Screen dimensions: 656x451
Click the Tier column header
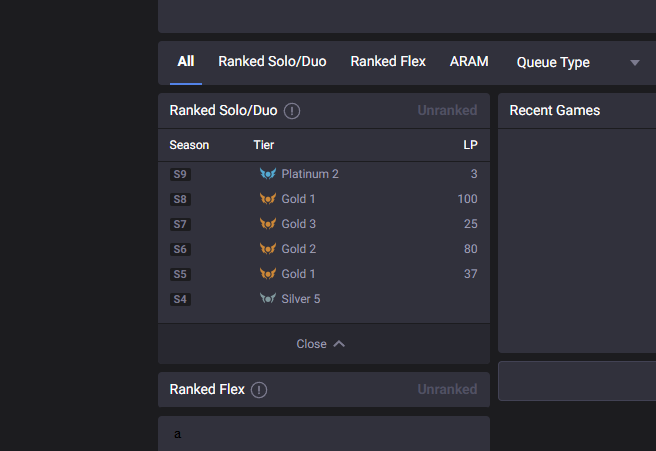coord(264,145)
